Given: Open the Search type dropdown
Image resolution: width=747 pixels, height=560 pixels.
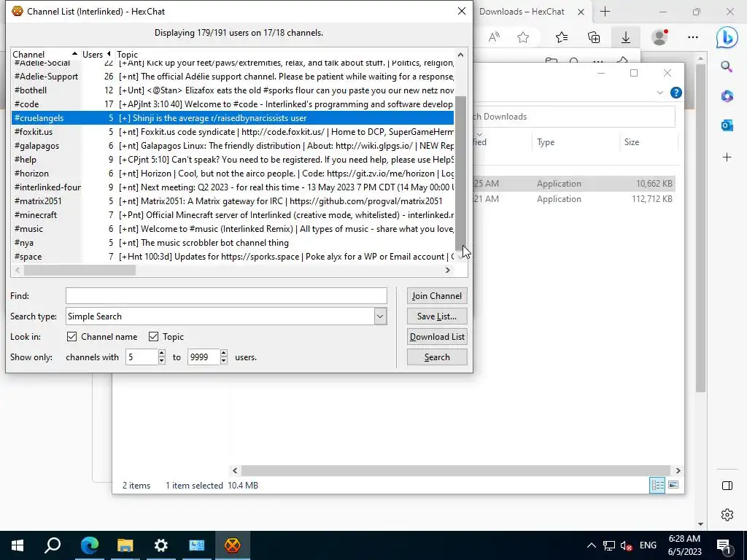Looking at the screenshot, I should pos(380,316).
